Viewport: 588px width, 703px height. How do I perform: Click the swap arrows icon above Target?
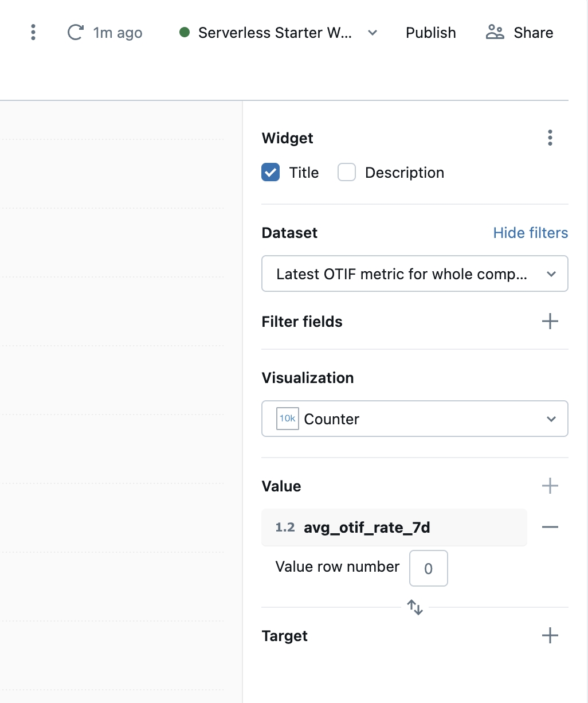[x=415, y=607]
